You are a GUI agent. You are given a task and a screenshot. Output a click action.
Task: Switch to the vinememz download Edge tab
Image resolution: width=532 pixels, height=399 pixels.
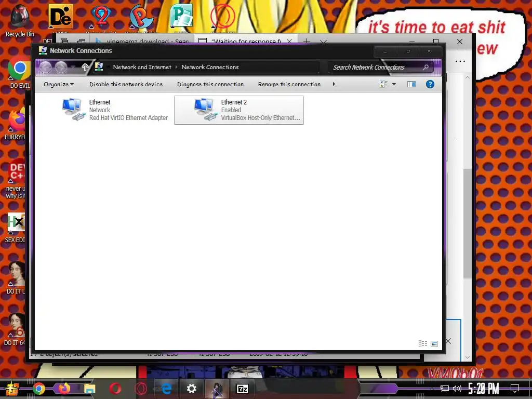(142, 41)
